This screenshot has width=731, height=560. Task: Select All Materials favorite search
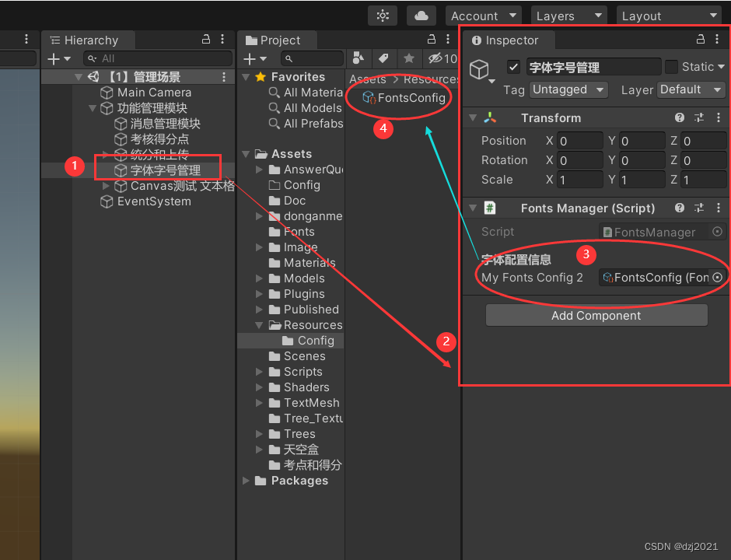click(x=306, y=93)
